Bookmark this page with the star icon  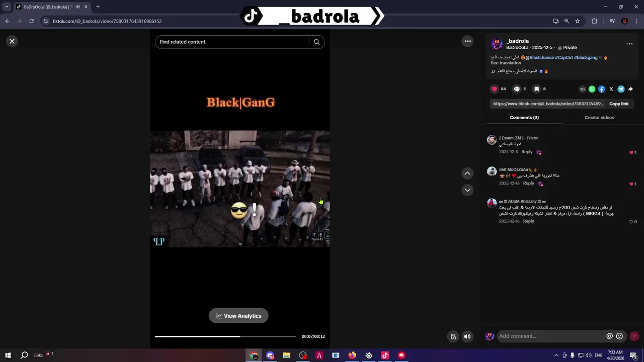click(578, 21)
